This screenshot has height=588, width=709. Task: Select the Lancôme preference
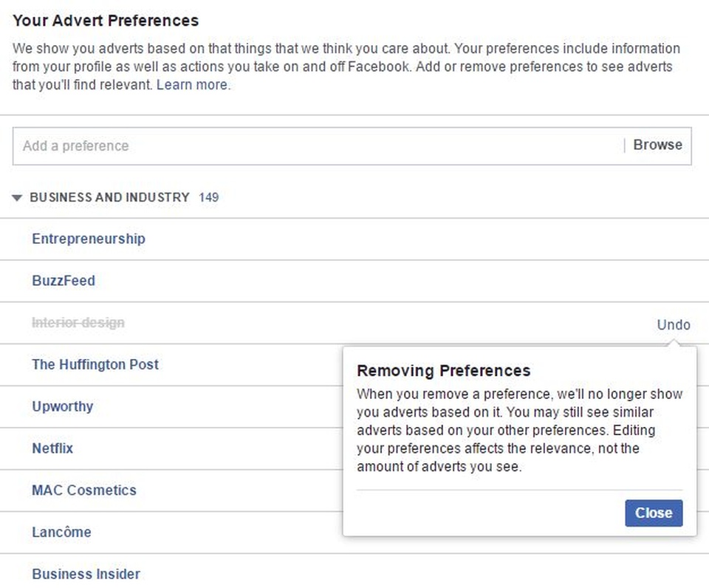tap(61, 533)
